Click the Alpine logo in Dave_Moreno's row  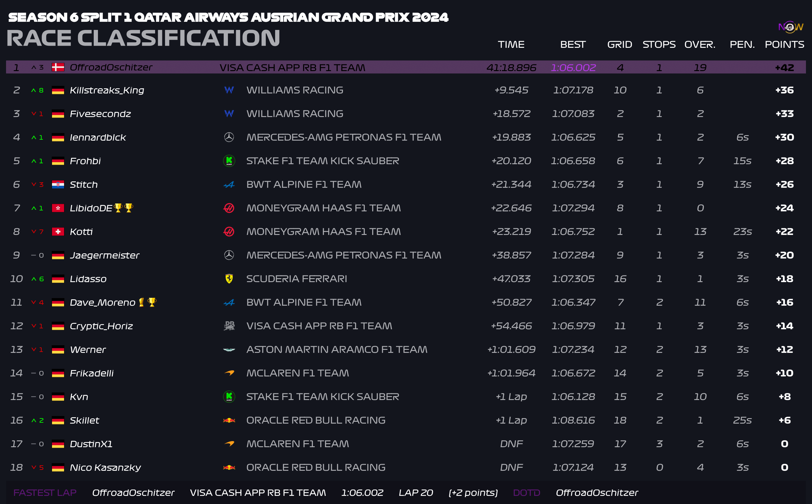tap(229, 302)
